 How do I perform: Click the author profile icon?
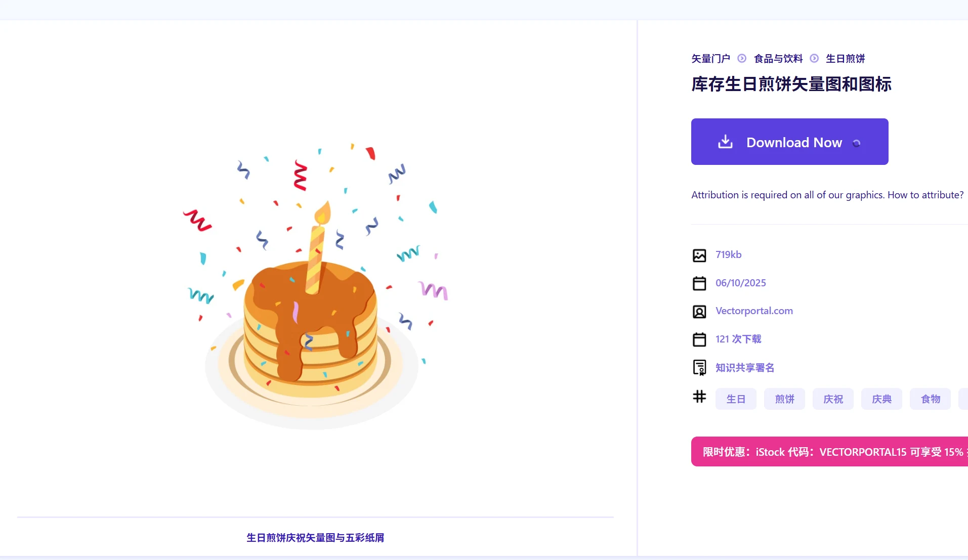[x=699, y=312]
